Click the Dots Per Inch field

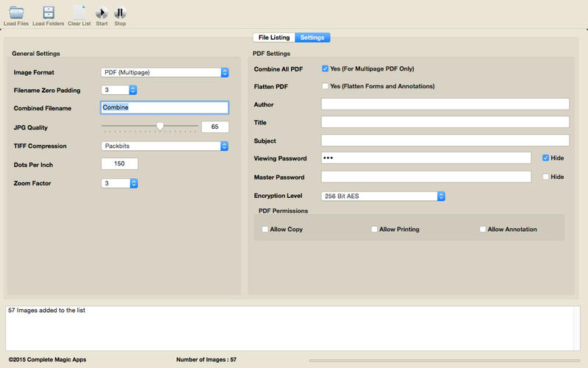click(119, 163)
